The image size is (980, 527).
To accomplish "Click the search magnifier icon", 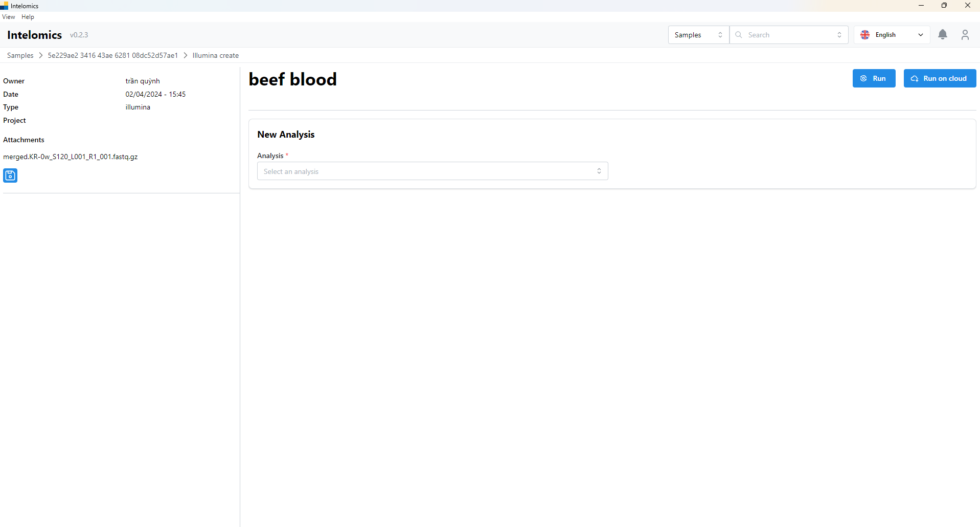I will [x=739, y=35].
